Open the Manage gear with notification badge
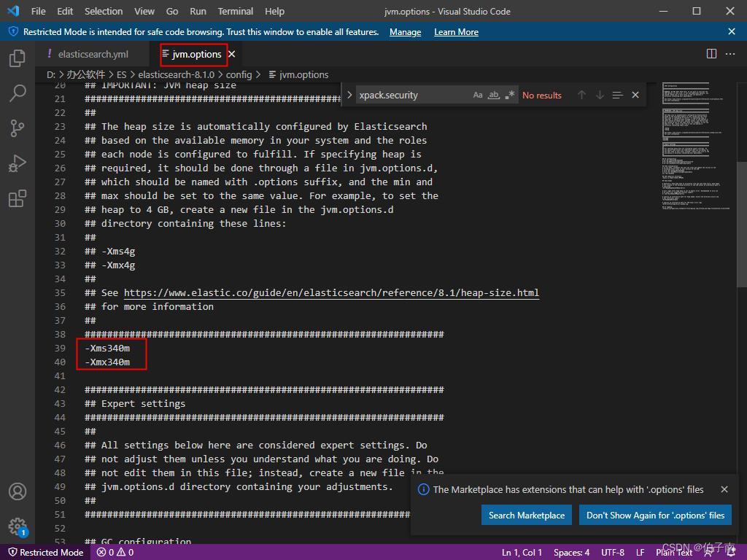This screenshot has width=747, height=560. point(18,526)
